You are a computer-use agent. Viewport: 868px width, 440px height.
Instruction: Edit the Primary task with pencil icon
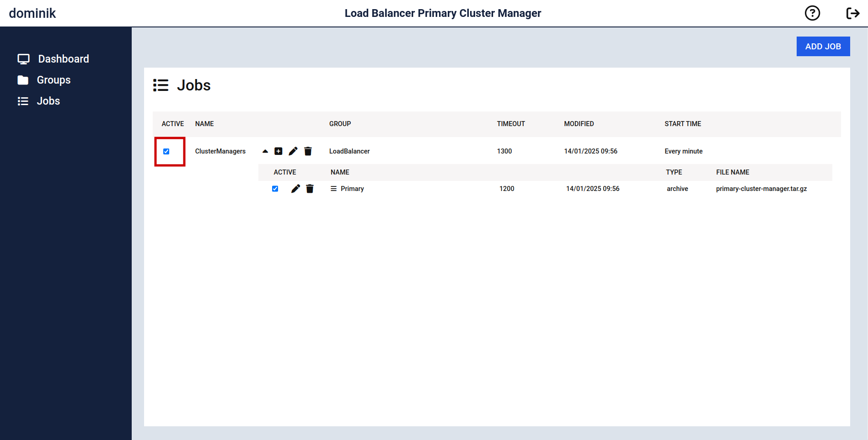295,189
